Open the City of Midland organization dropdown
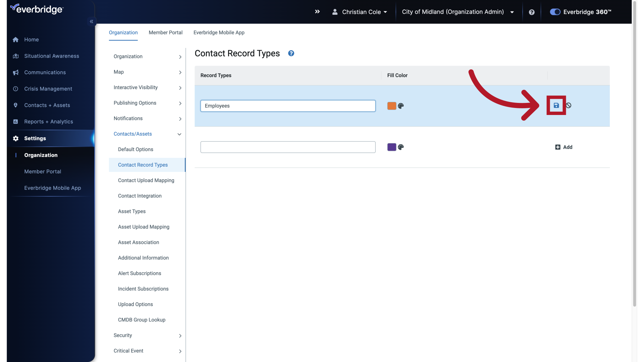 pyautogui.click(x=458, y=12)
